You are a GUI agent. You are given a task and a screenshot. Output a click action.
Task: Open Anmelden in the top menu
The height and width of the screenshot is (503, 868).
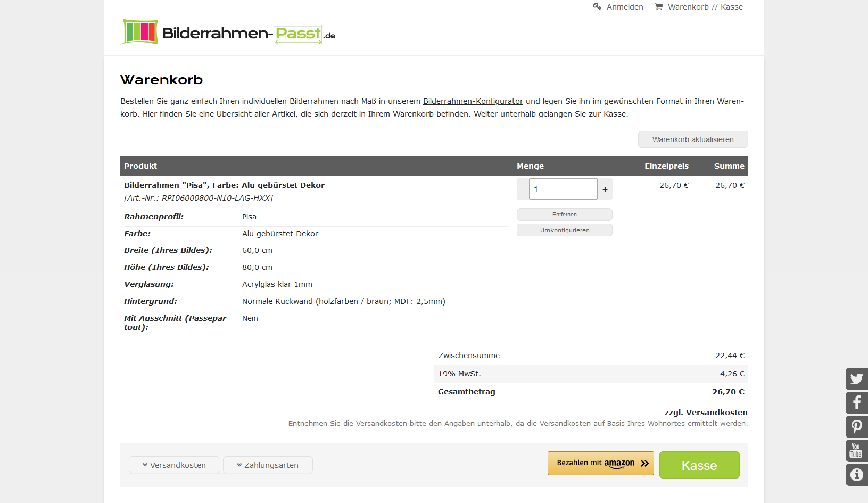tap(625, 7)
